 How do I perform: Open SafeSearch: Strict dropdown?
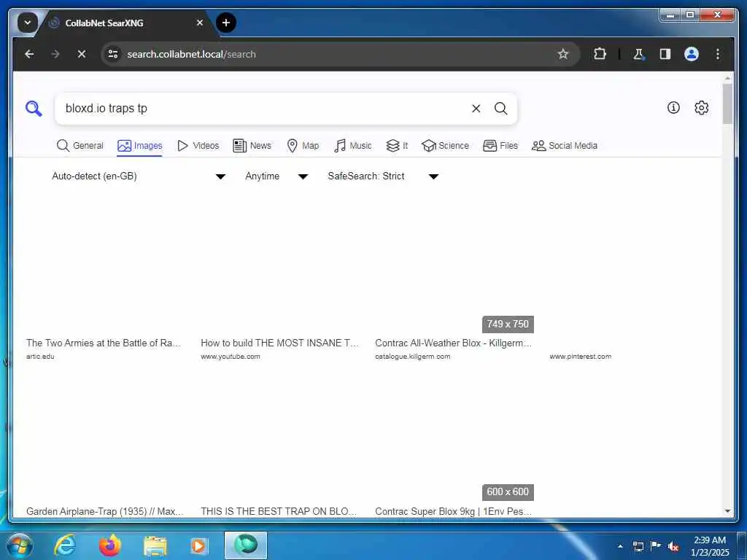[x=382, y=176]
